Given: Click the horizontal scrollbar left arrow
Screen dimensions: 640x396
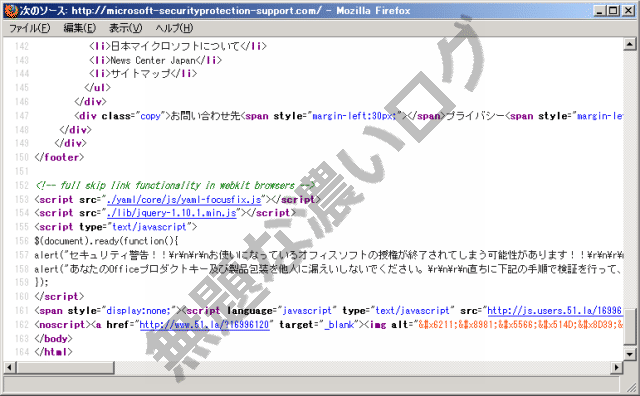Looking at the screenshot, I should click(10, 367).
